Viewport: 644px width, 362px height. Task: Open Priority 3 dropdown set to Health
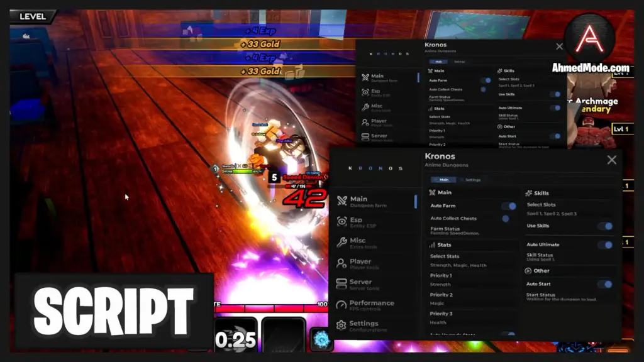coord(472,318)
